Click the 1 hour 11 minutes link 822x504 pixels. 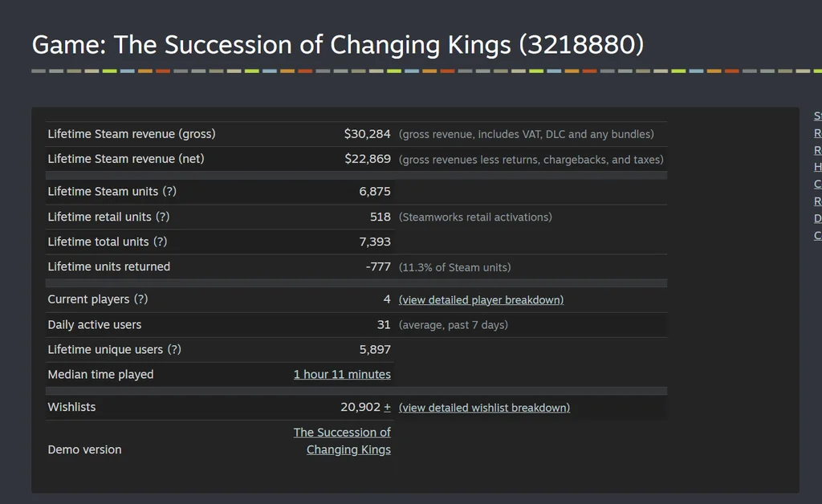[342, 375]
